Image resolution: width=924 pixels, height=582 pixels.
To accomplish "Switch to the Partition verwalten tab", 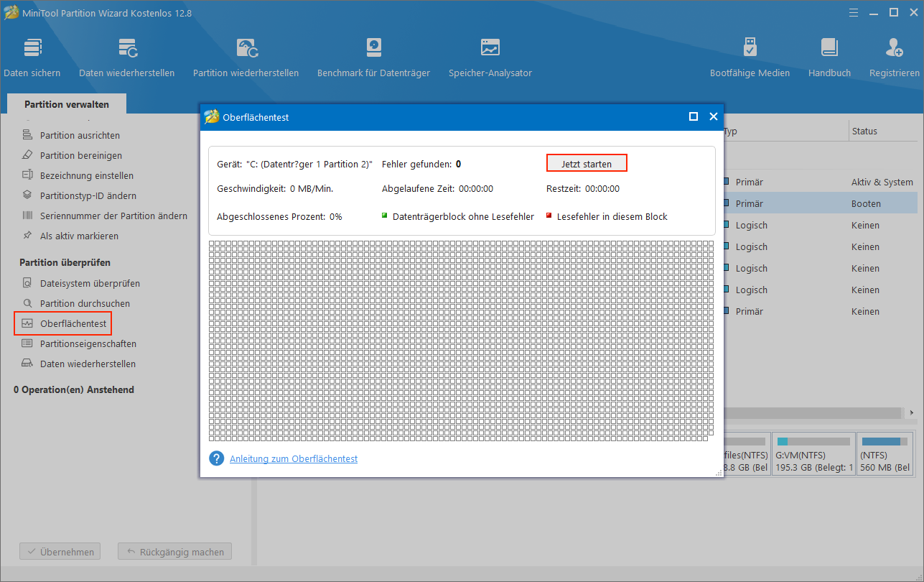I will point(66,103).
